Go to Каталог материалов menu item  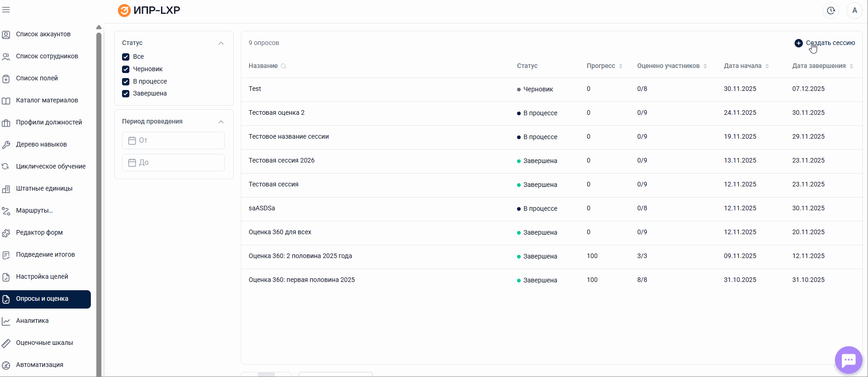pos(47,101)
